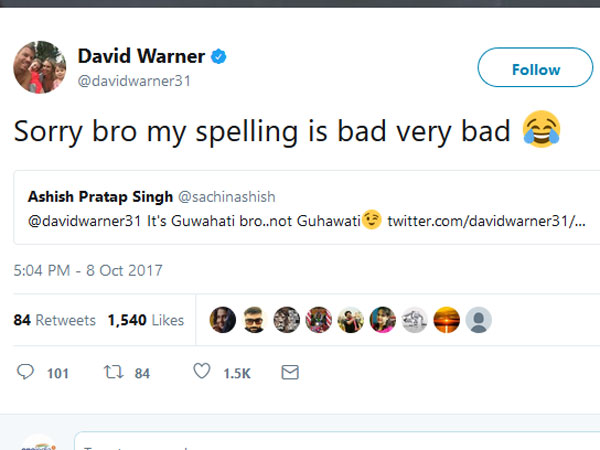Click the tweet reply input field
Screen dimensions: 600x450
pos(330,442)
